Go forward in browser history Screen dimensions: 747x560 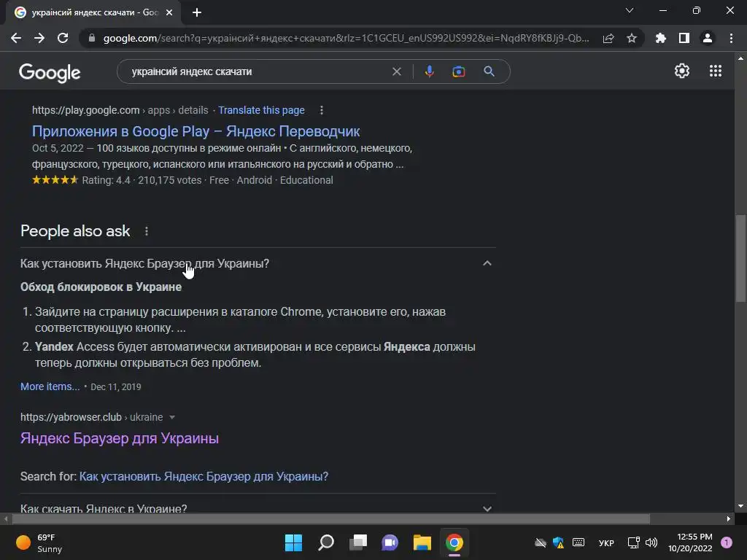pos(39,38)
